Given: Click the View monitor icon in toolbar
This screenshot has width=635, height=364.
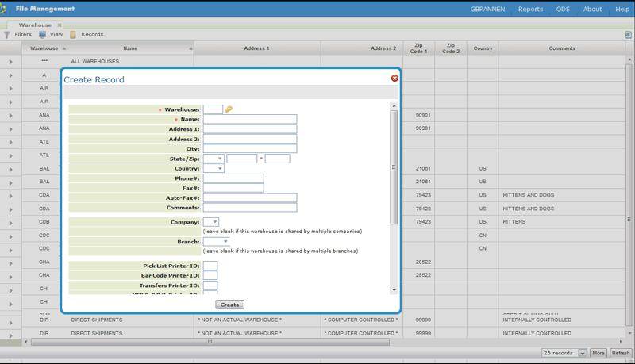Looking at the screenshot, I should pyautogui.click(x=43, y=35).
